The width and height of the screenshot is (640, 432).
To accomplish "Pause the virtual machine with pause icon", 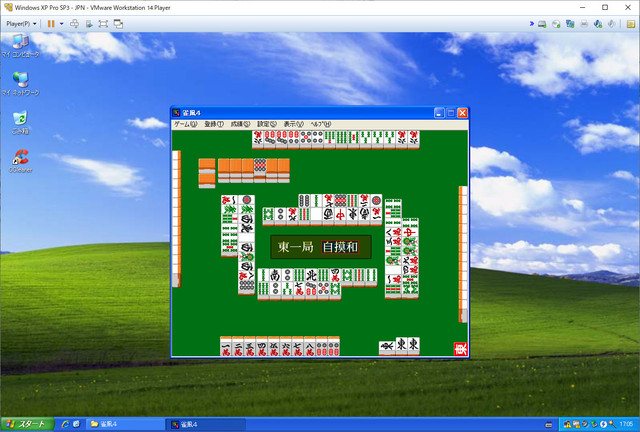I will (x=51, y=24).
